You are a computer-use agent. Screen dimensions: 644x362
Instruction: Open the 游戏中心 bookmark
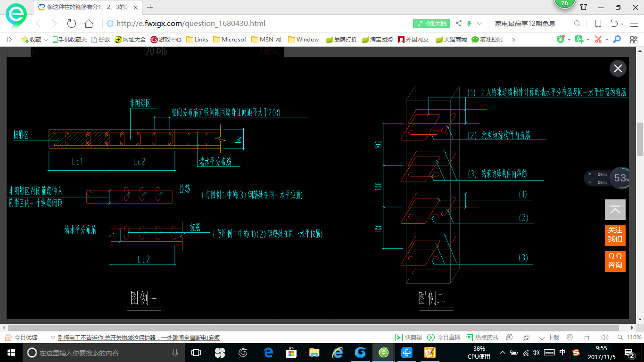[x=166, y=40]
